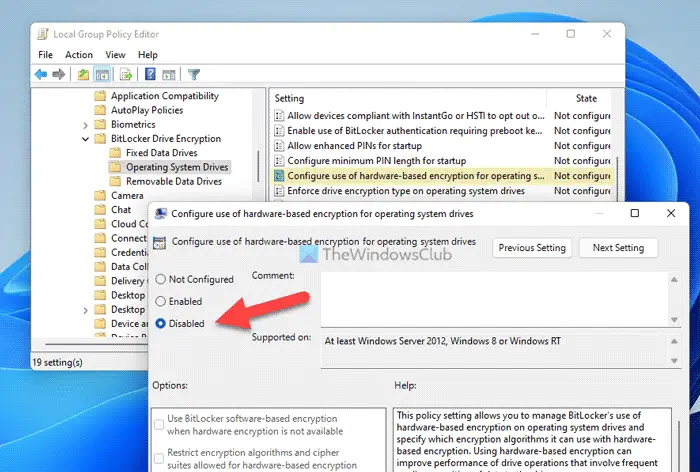Click the Up one level folder icon

click(x=83, y=75)
